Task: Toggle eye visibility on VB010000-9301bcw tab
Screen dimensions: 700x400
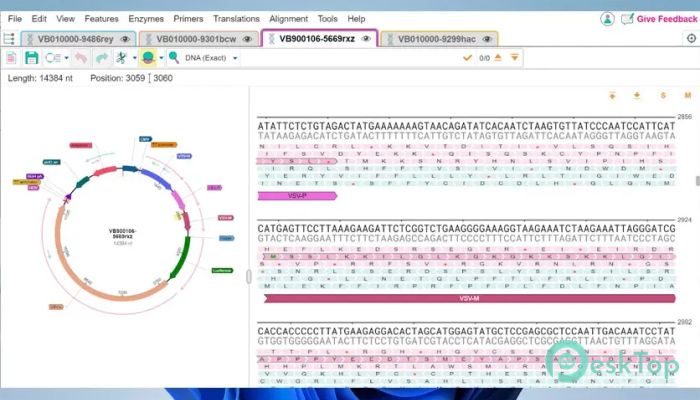Action: pyautogui.click(x=247, y=39)
